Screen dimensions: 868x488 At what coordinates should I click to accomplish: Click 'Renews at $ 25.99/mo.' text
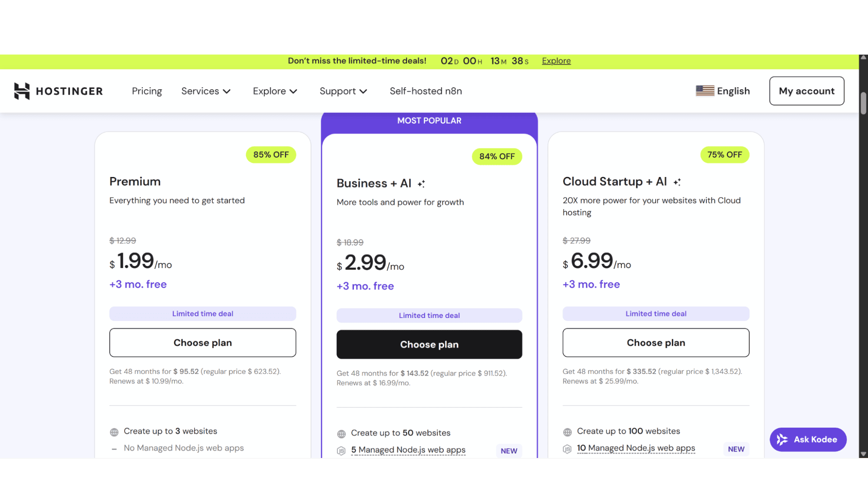[601, 381]
